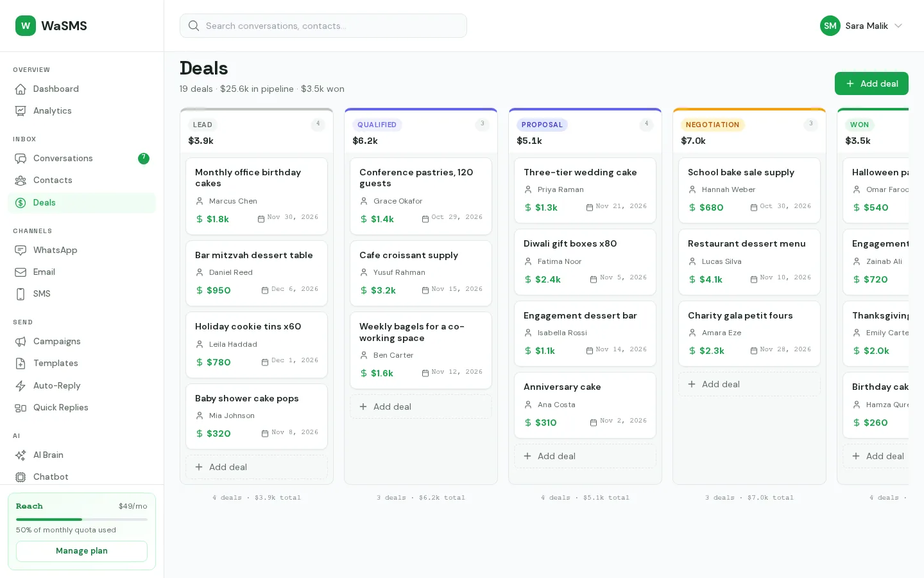Screen dimensions: 924x578
Task: Click the AI Brain sparkle icon
Action: click(x=21, y=455)
